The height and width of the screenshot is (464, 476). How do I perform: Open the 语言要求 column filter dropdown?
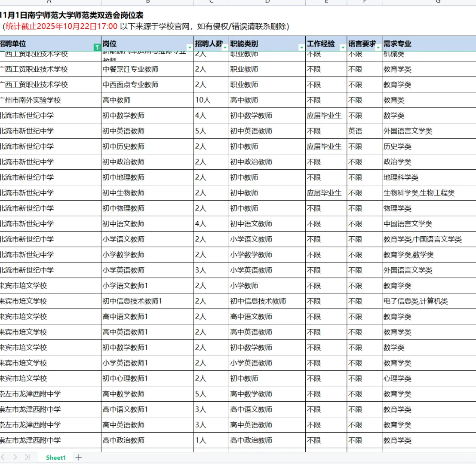point(378,47)
